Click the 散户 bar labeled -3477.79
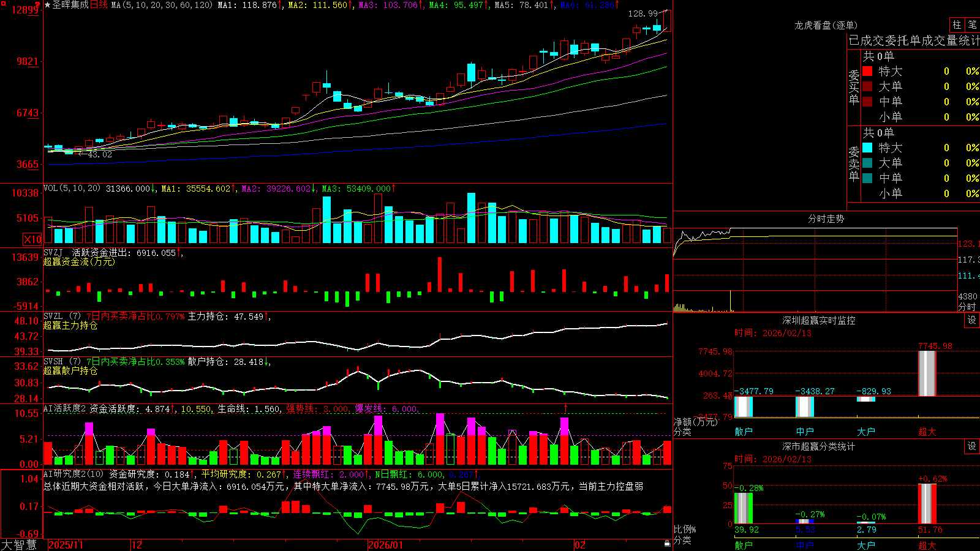Image resolution: width=980 pixels, height=551 pixels. coord(744,407)
